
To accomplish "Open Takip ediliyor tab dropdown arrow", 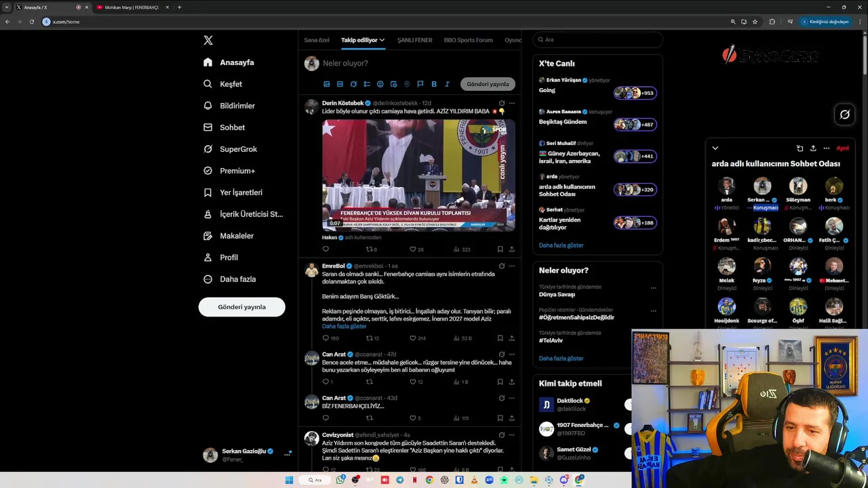I will coord(382,40).
